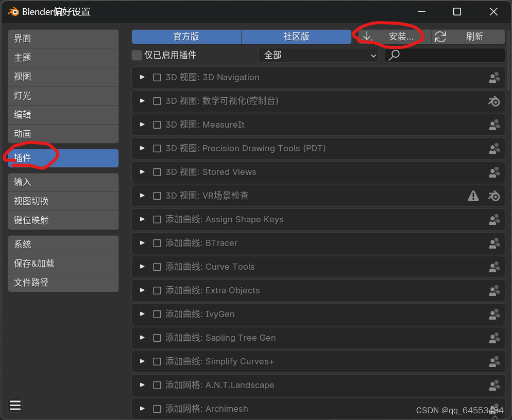Open the 视图 preferences section
512x420 pixels.
(63, 77)
